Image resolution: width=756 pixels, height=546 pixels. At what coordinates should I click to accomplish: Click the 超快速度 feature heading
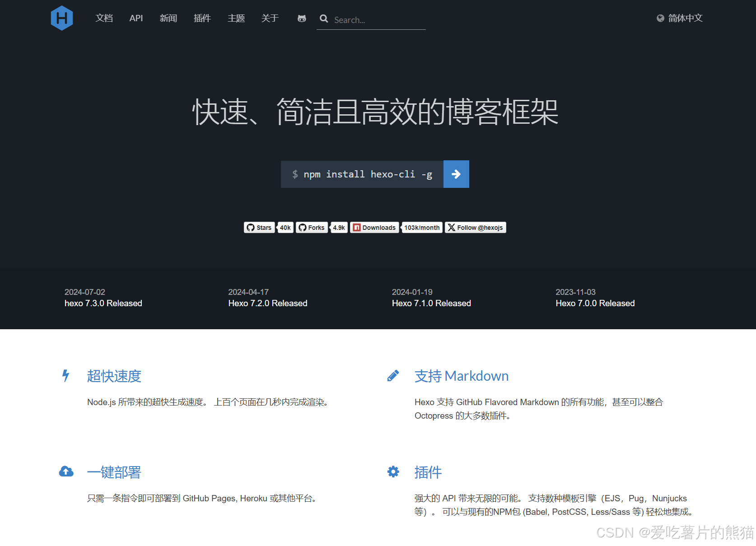(114, 376)
